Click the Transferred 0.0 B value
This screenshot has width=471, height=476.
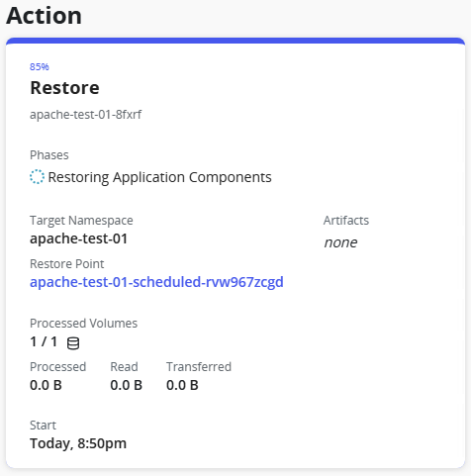(182, 385)
